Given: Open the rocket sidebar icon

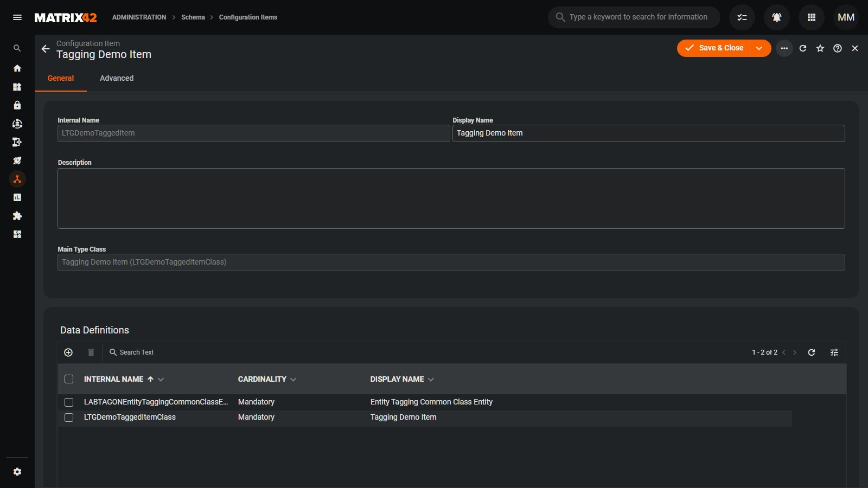Looking at the screenshot, I should click(17, 160).
